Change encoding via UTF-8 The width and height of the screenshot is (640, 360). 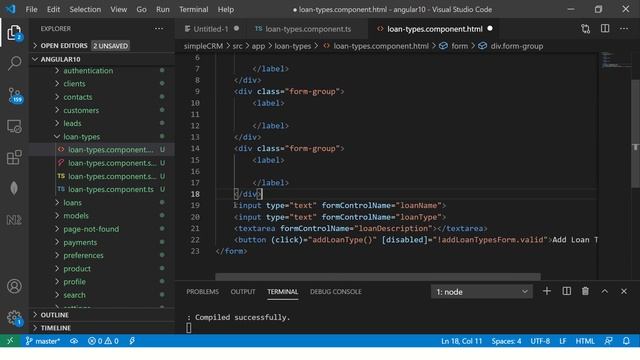coord(540,341)
